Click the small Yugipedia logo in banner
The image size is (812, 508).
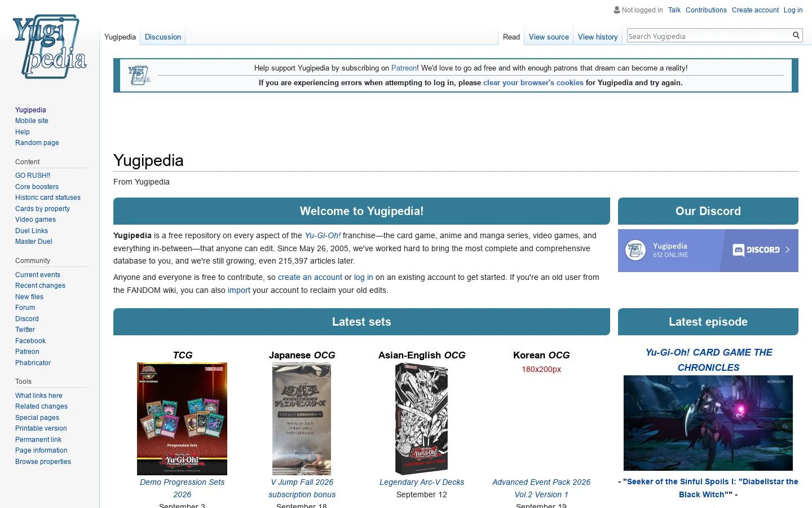[x=139, y=75]
